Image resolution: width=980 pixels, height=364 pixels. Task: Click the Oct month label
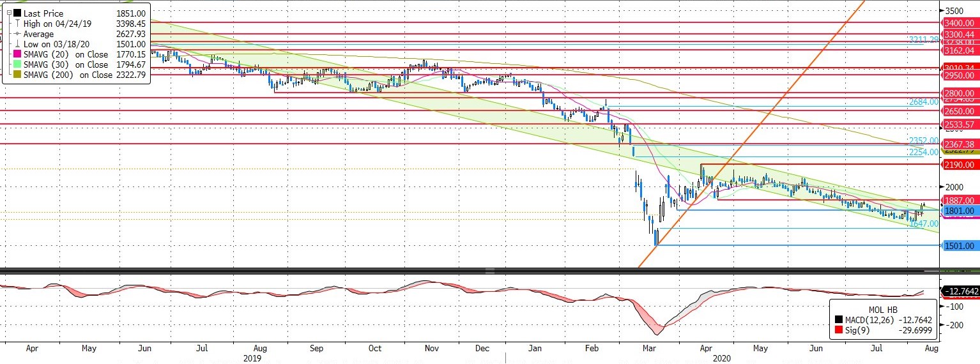pyautogui.click(x=374, y=348)
